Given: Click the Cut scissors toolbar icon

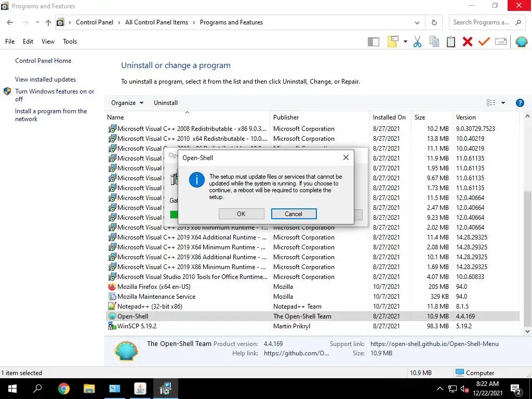Looking at the screenshot, I should tap(417, 42).
